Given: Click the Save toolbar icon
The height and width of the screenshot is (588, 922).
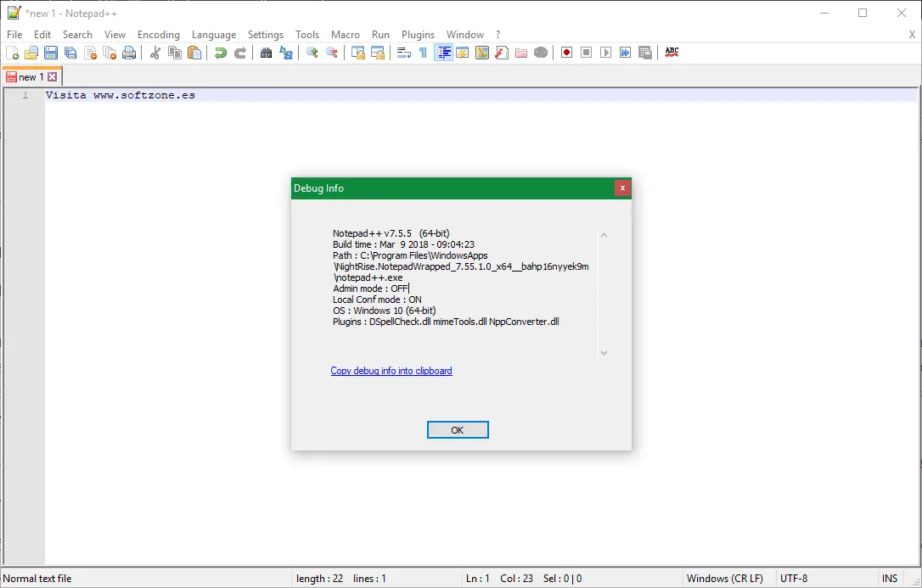Looking at the screenshot, I should click(x=51, y=53).
